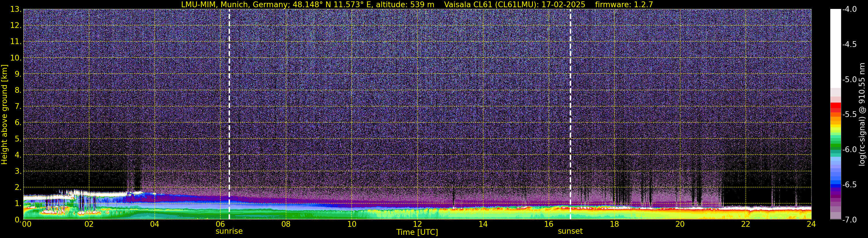The height and width of the screenshot is (238, 868).
Task: Click the white top section of the colorbar
Action: click(835, 48)
